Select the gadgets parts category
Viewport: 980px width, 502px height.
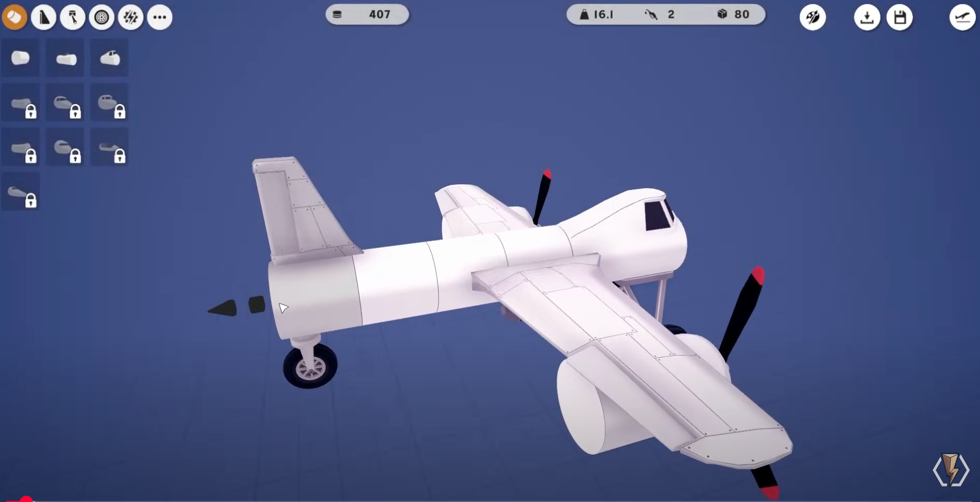coord(131,17)
